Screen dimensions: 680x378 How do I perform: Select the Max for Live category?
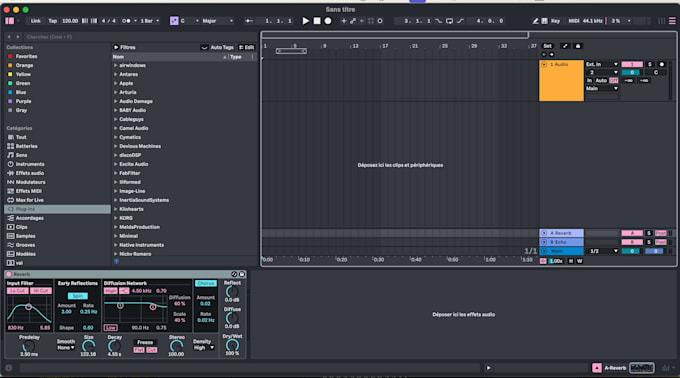29,200
